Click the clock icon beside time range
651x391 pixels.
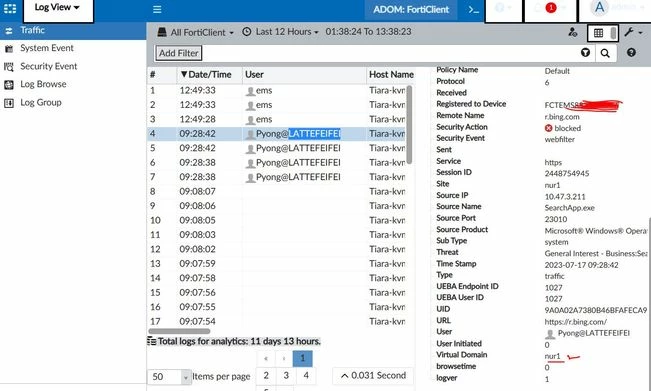pos(247,32)
